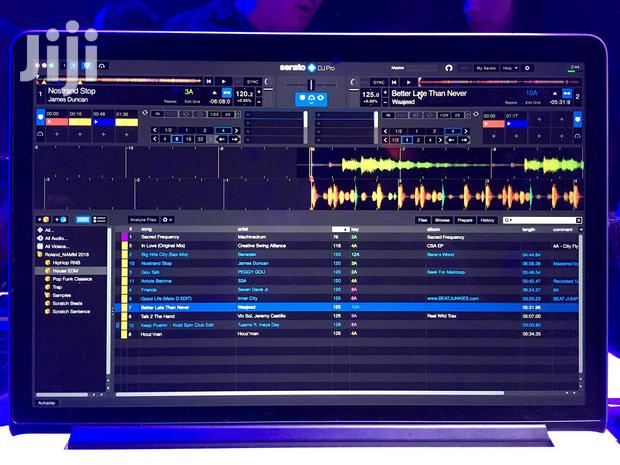Viewport: 620px width, 465px height.
Task: Open the Prepare panel tab
Action: click(x=465, y=220)
